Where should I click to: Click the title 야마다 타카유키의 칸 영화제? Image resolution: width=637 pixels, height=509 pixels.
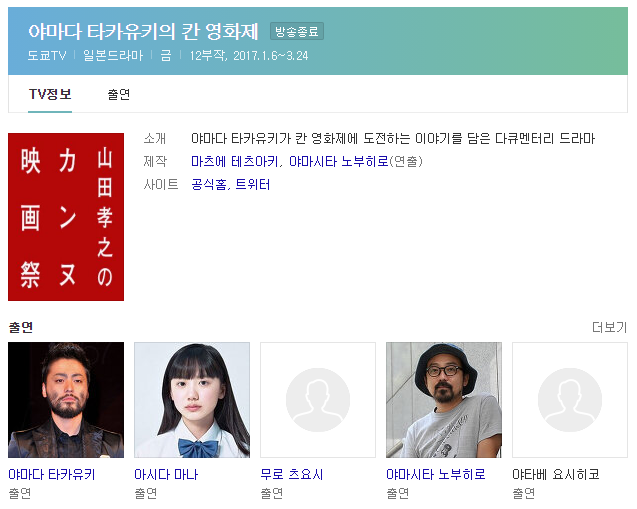[x=143, y=31]
